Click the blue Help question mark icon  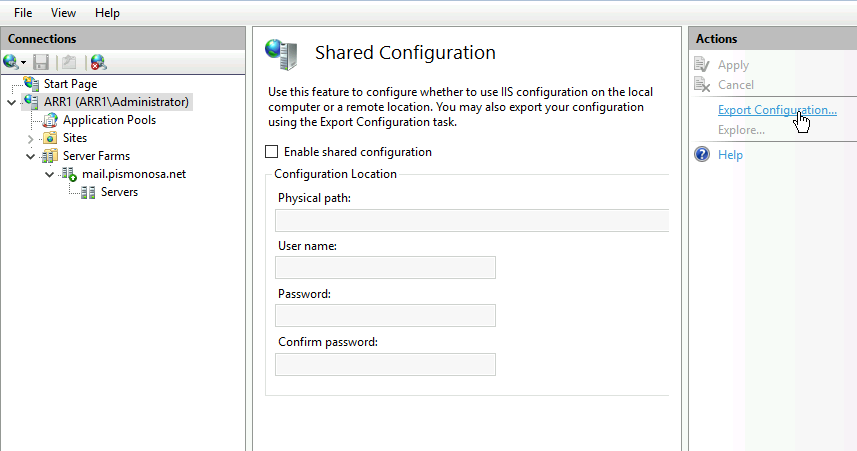click(x=702, y=154)
